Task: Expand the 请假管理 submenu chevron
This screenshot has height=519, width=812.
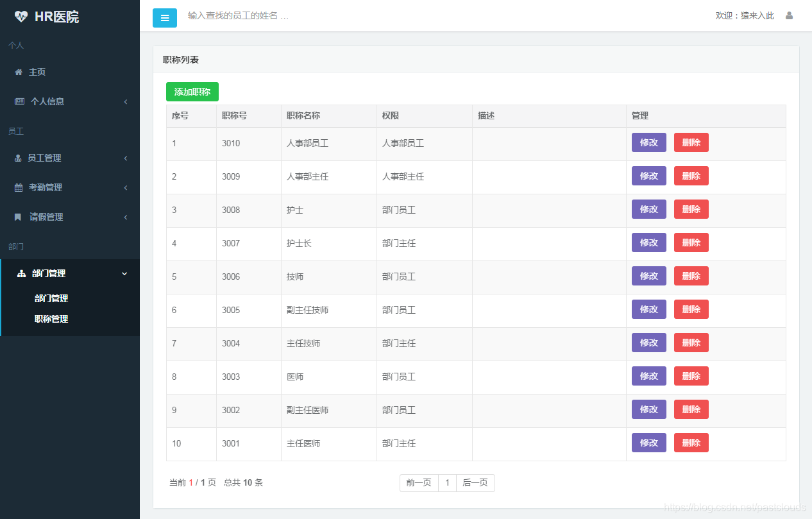Action: pyautogui.click(x=126, y=217)
